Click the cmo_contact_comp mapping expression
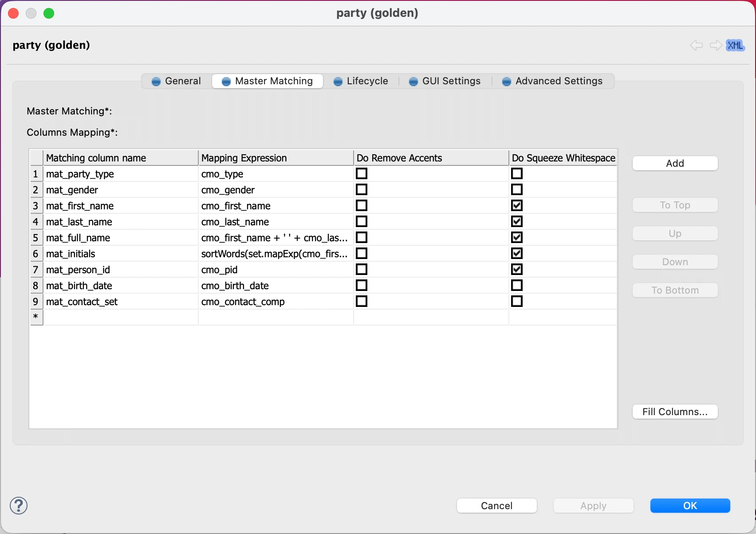The image size is (756, 534). click(276, 302)
